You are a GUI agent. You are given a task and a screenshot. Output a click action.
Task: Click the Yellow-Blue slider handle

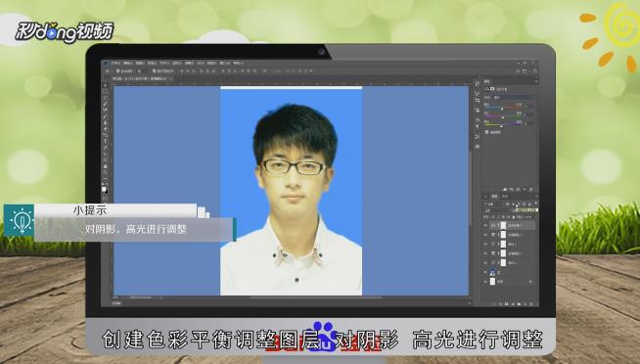tap(501, 126)
